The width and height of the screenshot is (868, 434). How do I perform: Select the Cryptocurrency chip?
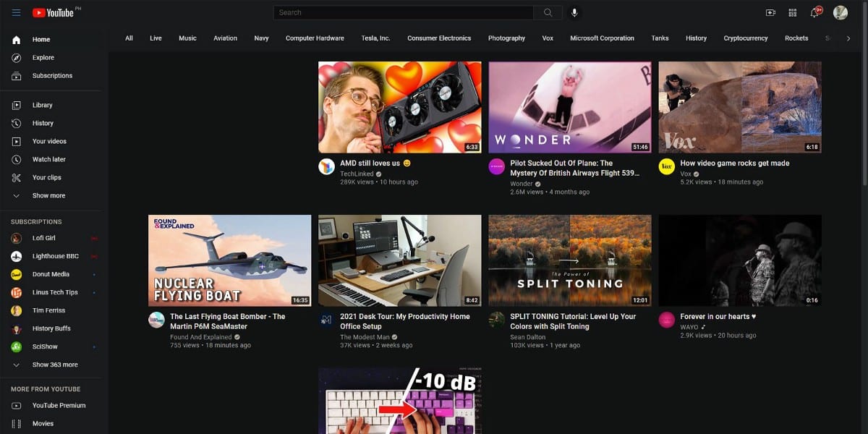point(746,38)
